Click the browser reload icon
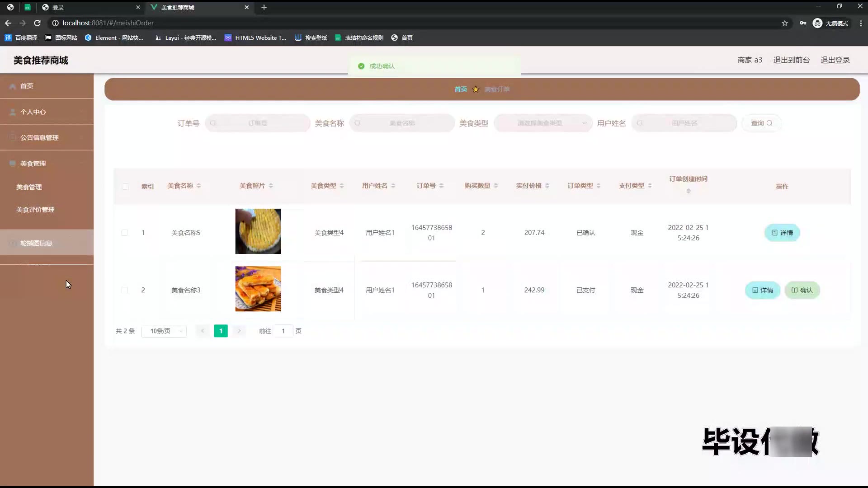Viewport: 868px width, 488px height. pyautogui.click(x=38, y=23)
